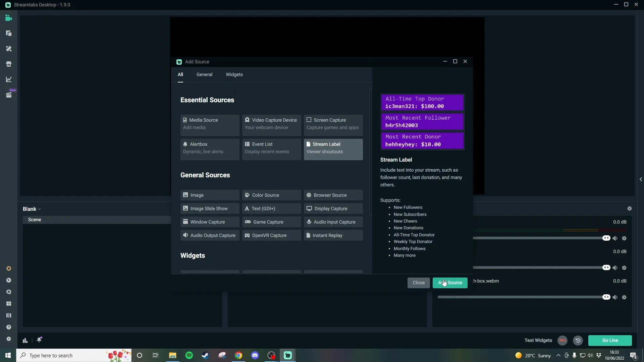Open the help question mark icon
Image resolution: width=644 pixels, height=362 pixels.
pyautogui.click(x=9, y=327)
